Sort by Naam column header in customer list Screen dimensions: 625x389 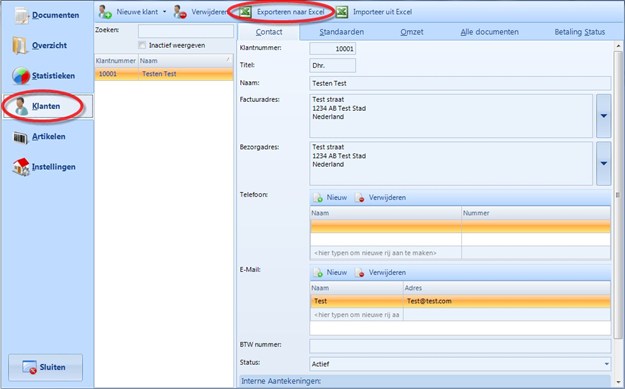coord(186,61)
